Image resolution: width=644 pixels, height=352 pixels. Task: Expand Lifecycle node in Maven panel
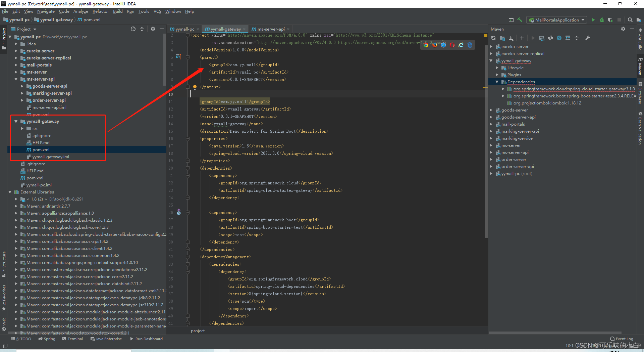point(497,68)
